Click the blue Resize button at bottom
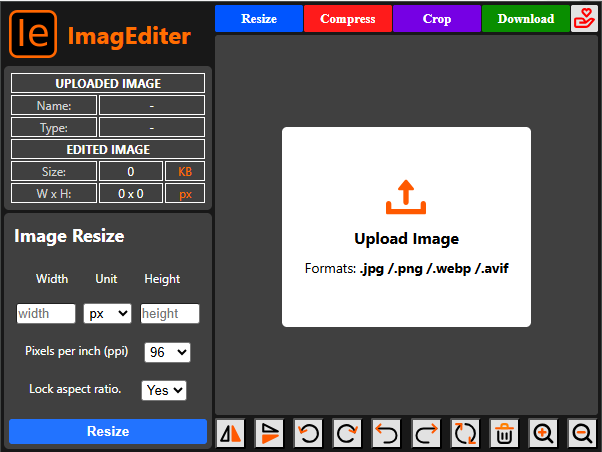Image resolution: width=602 pixels, height=452 pixels. (x=108, y=431)
